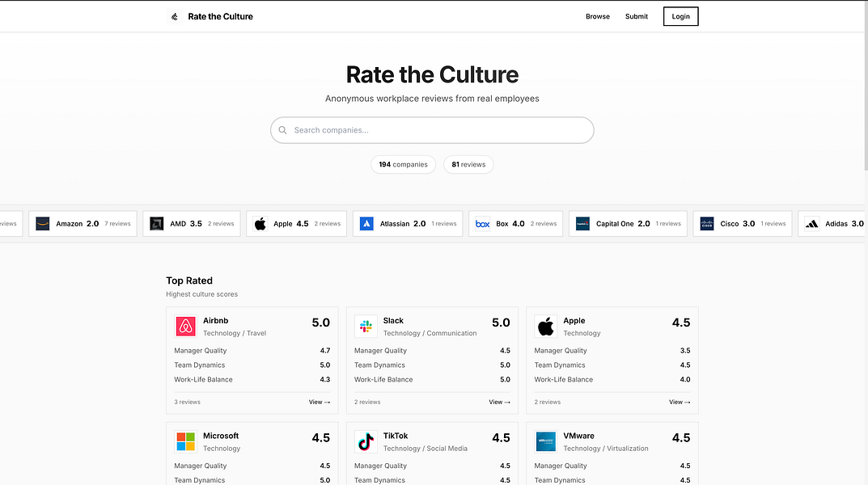The width and height of the screenshot is (868, 485).
Task: Click Apple card's Team Dynamics row
Action: click(x=612, y=365)
